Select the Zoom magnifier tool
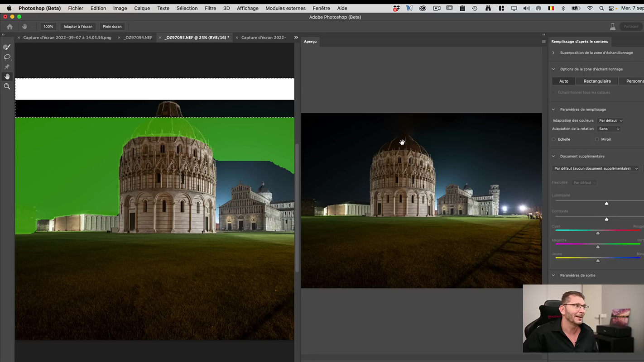This screenshot has height=362, width=644. click(x=7, y=86)
